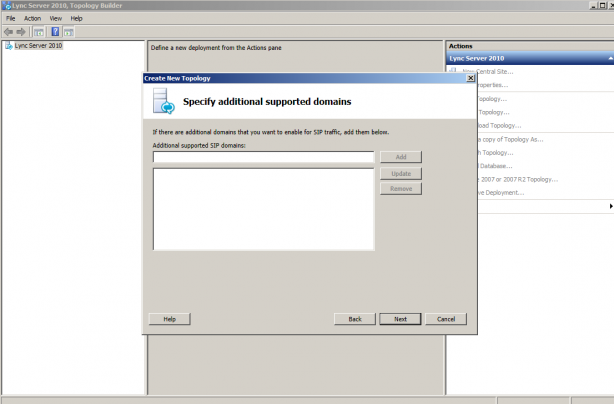Screen dimensions: 614x404
Task: Click the Update button
Action: (401, 173)
